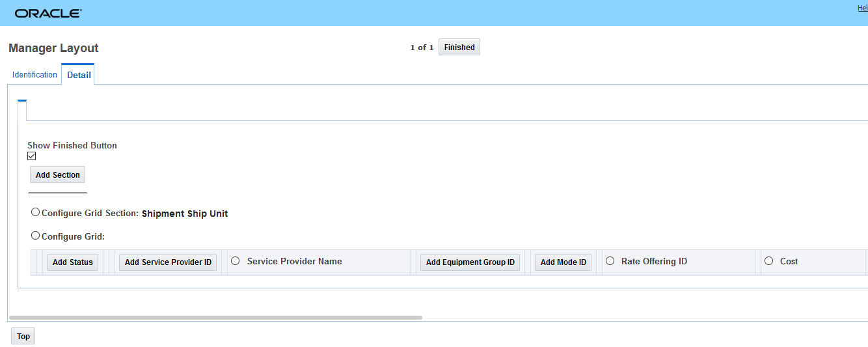The image size is (868, 347).
Task: Switch to the Identification tab
Action: click(x=34, y=75)
